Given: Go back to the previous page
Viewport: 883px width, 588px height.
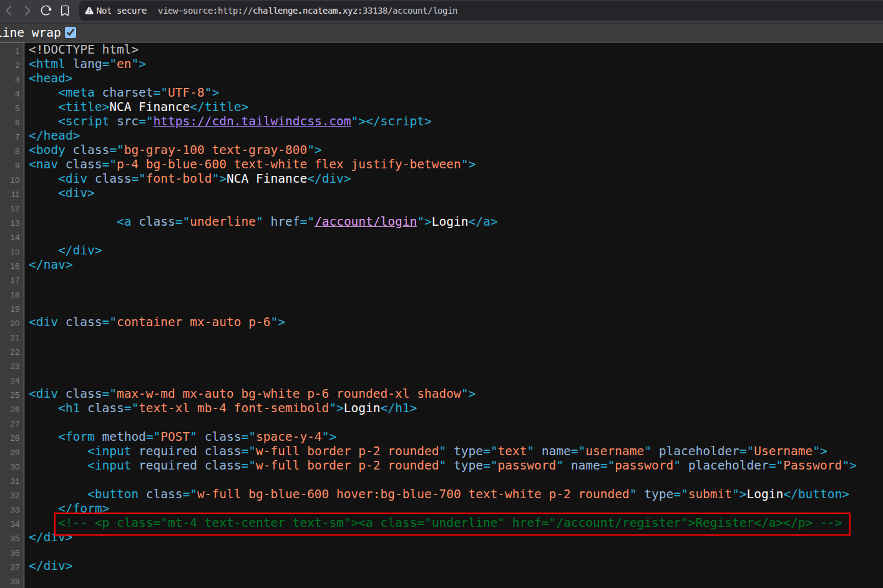Looking at the screenshot, I should (x=9, y=11).
